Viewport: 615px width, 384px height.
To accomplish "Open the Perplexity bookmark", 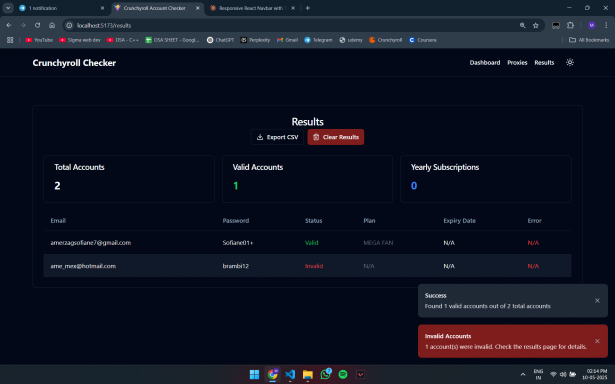I will [x=255, y=40].
